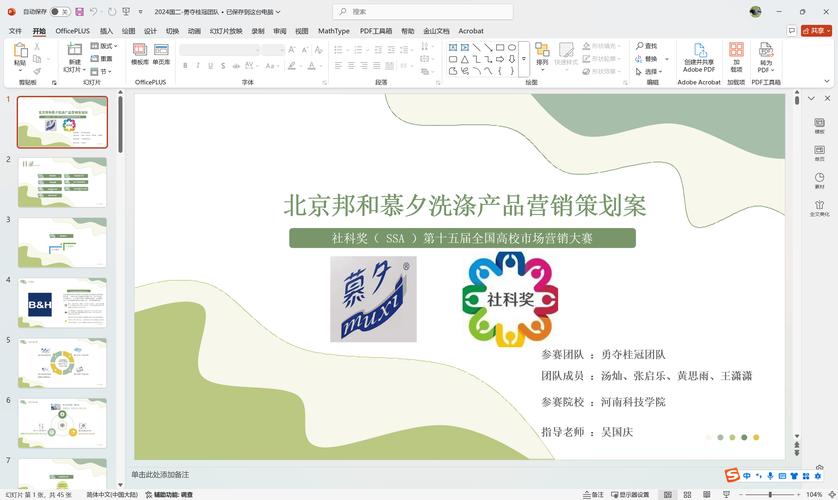Click the Reset (重置) slide button

[102, 59]
